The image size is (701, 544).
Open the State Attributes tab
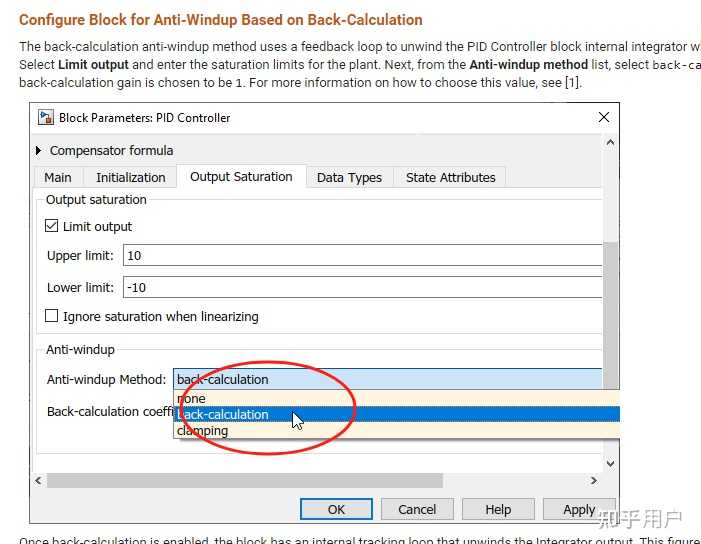450,177
